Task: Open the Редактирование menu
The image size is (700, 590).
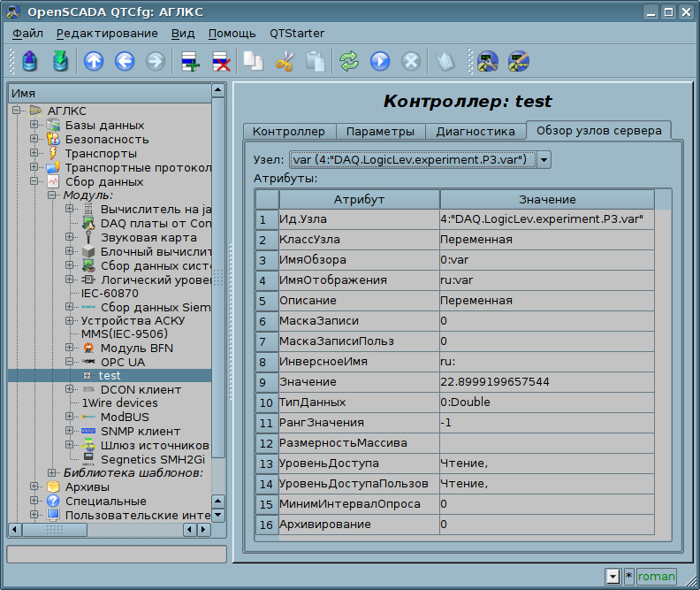Action: (x=107, y=34)
